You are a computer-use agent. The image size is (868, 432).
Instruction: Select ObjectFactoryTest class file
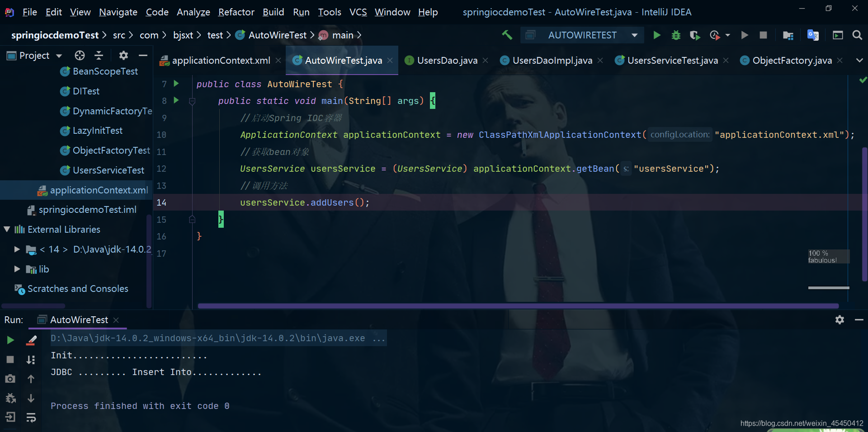point(111,150)
